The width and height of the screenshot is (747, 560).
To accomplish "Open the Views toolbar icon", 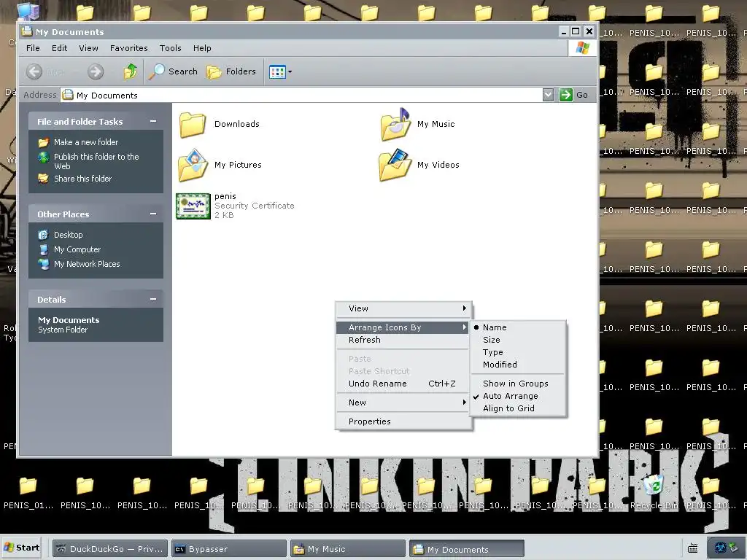I will [x=277, y=72].
